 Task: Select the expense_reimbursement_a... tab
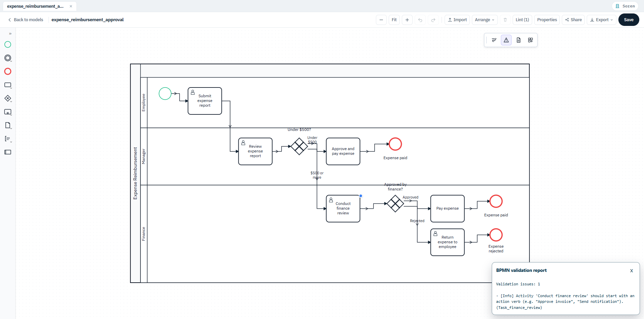tap(35, 6)
